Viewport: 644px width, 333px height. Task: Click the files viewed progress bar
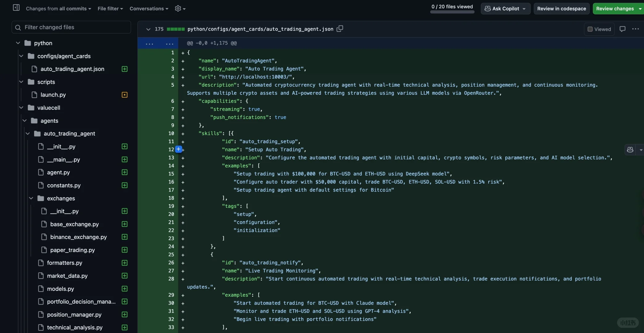pyautogui.click(x=452, y=12)
